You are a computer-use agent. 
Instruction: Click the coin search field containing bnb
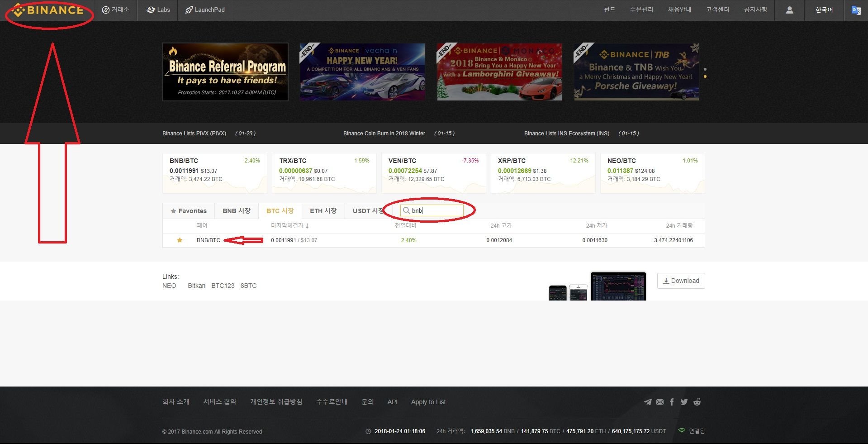click(x=432, y=210)
